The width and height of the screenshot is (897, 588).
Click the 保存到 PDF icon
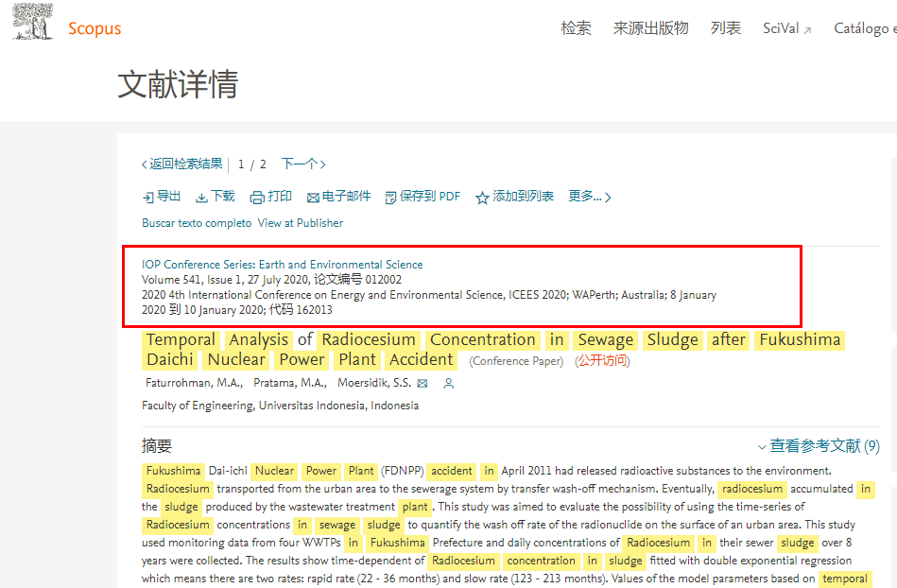coord(390,198)
